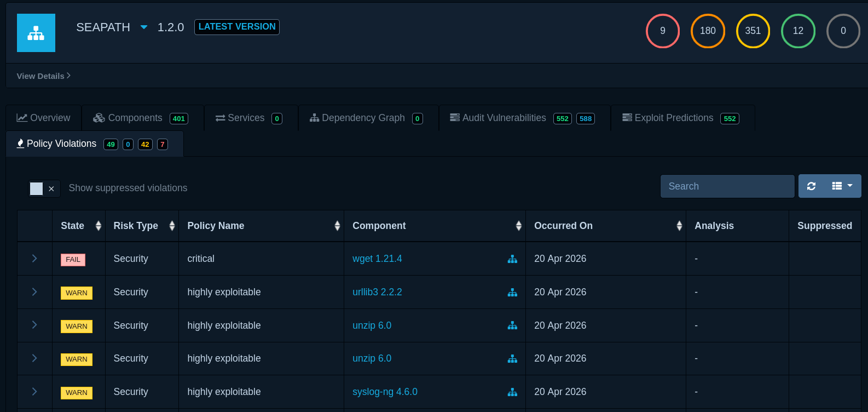Open the table columns dropdown

pos(842,186)
